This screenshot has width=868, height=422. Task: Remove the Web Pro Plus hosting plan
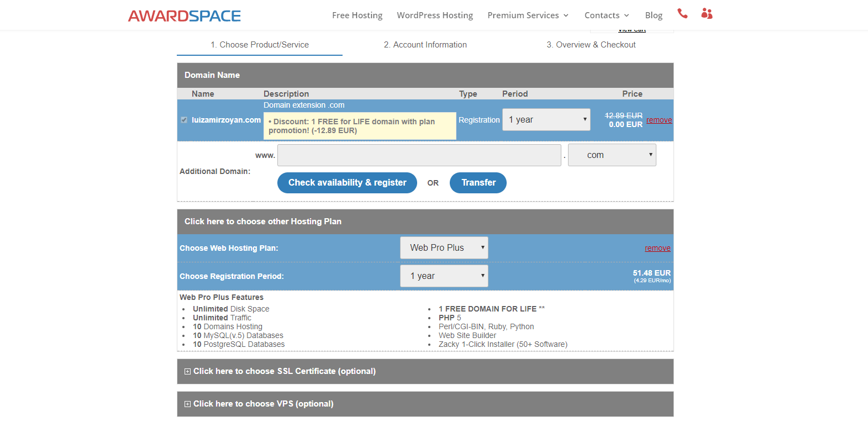(x=657, y=248)
